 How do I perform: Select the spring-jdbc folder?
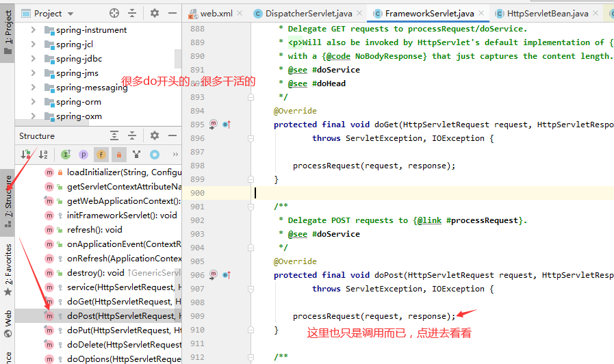coord(79,59)
